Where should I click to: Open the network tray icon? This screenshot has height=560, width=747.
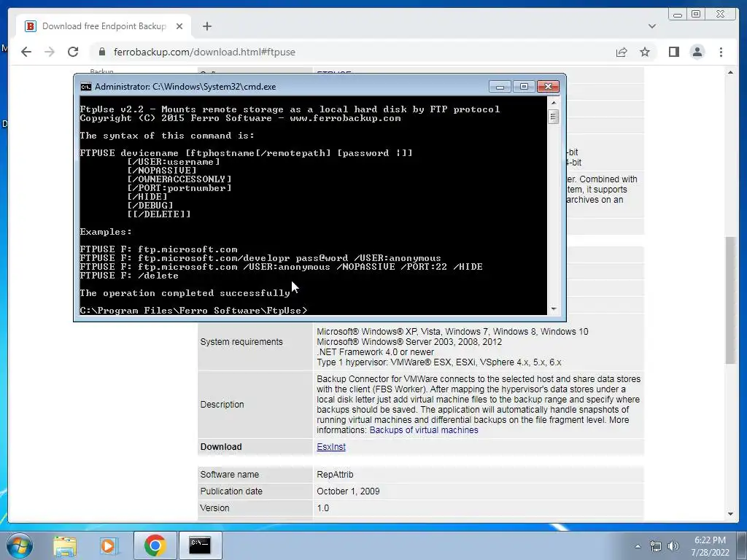pyautogui.click(x=656, y=546)
